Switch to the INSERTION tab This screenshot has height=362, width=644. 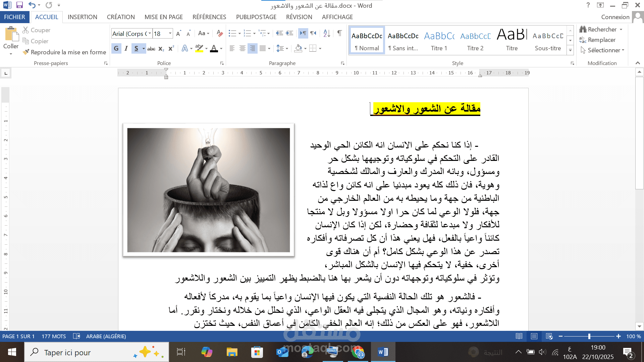point(83,17)
